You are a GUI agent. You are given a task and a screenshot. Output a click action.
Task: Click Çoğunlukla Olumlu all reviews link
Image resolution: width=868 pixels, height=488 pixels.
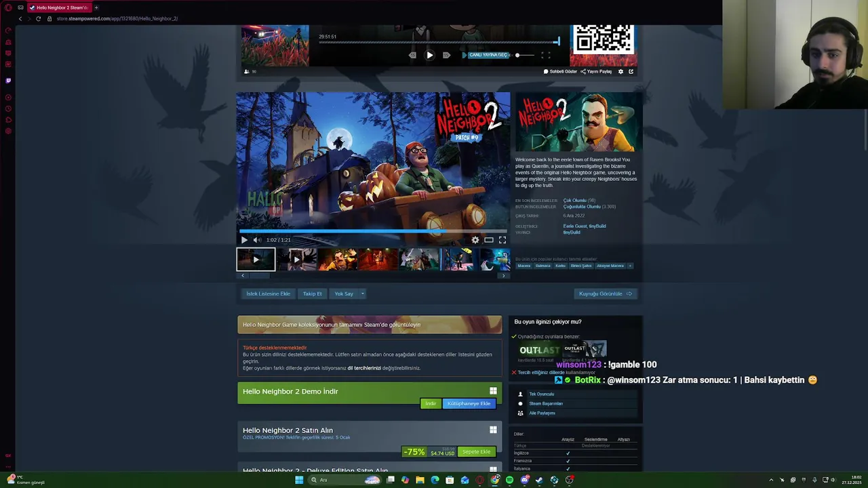coord(582,207)
